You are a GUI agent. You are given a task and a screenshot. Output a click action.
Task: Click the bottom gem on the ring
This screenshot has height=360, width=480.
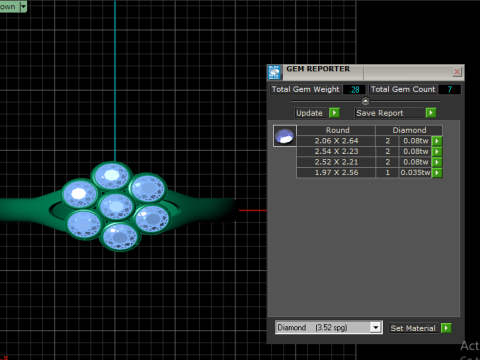[x=120, y=236]
